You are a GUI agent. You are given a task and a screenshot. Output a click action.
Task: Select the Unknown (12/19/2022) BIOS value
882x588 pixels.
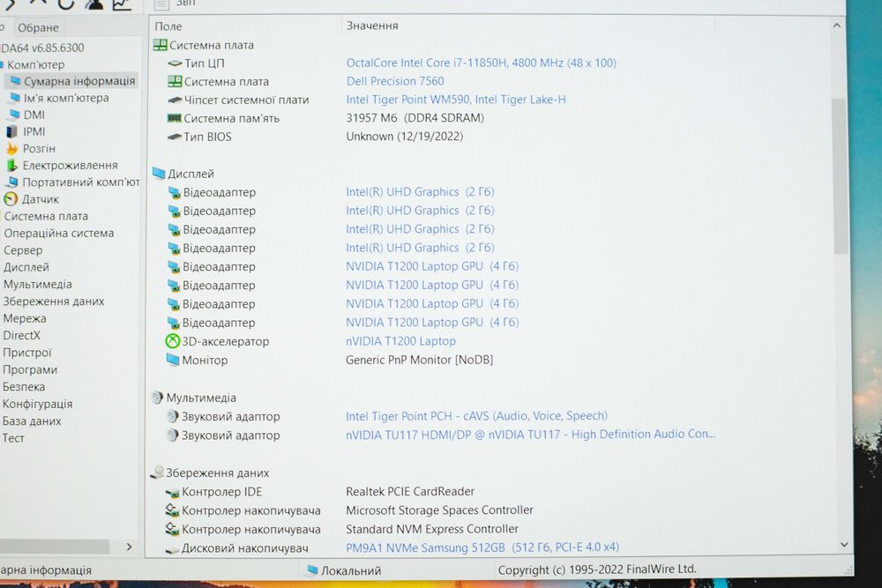pos(405,137)
